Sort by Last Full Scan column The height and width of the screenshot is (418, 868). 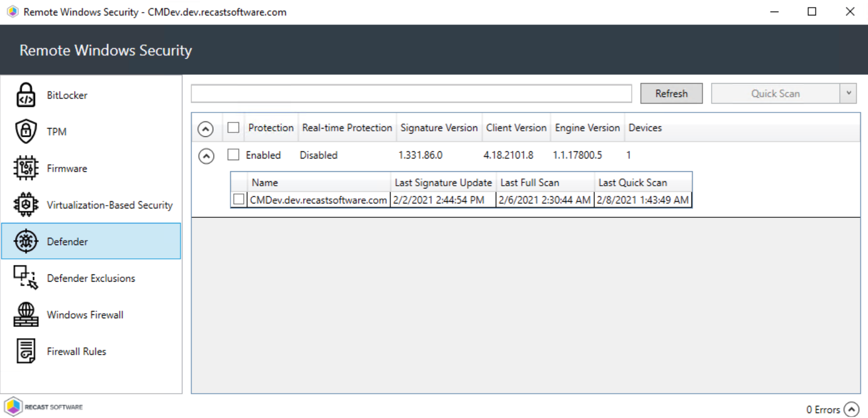(545, 182)
